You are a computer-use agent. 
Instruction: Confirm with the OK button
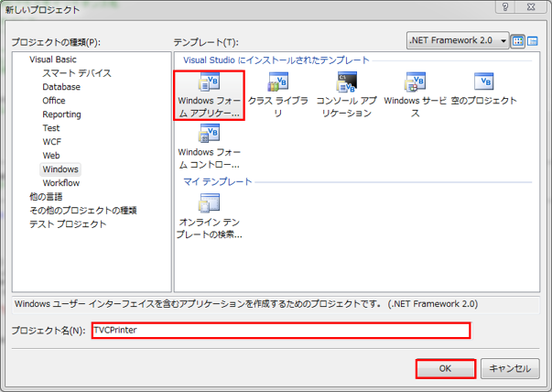point(446,369)
